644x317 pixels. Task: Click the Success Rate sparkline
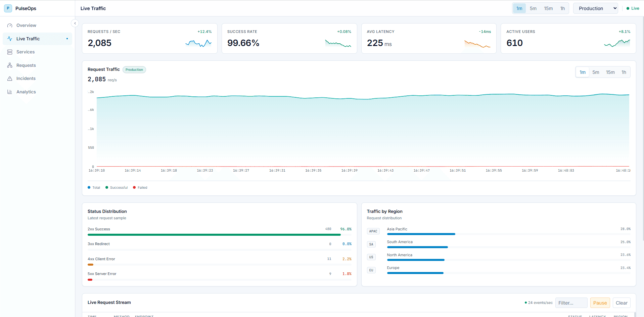[x=338, y=43]
